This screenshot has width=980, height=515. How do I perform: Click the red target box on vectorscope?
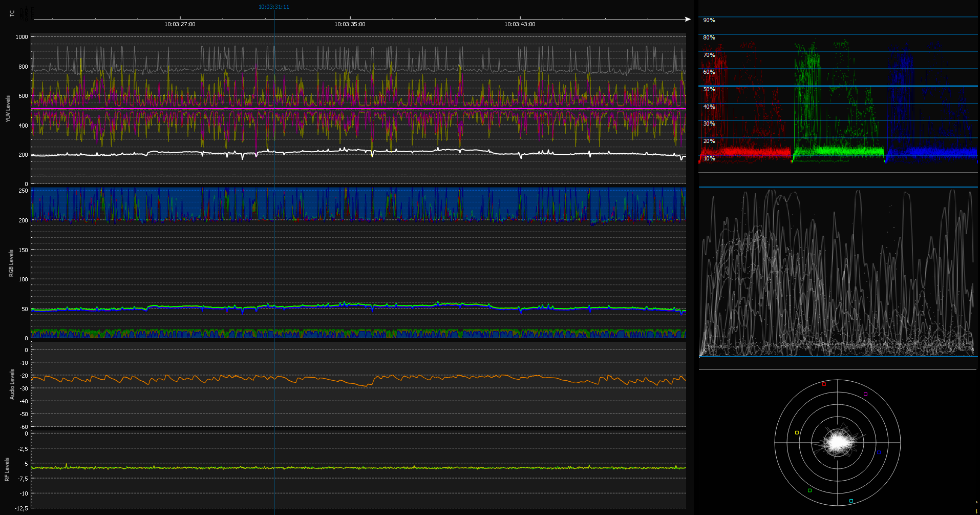click(x=824, y=384)
